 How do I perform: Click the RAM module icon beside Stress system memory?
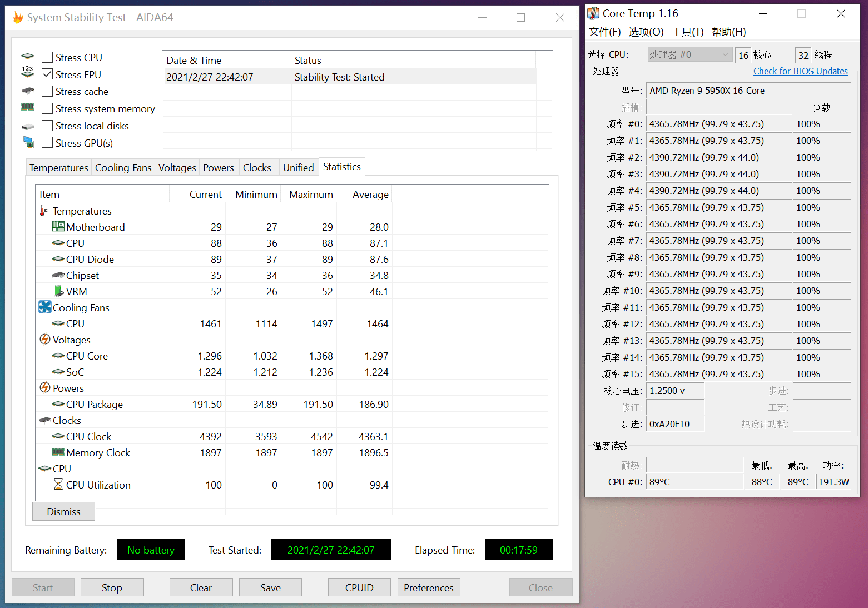(28, 107)
